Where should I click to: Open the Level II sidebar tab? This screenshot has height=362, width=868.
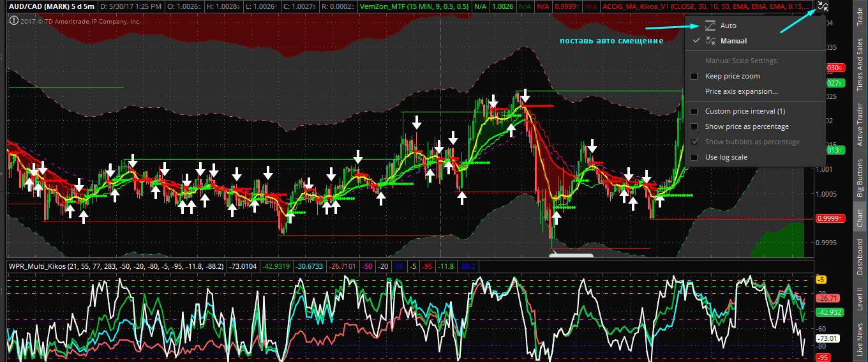coord(860,298)
